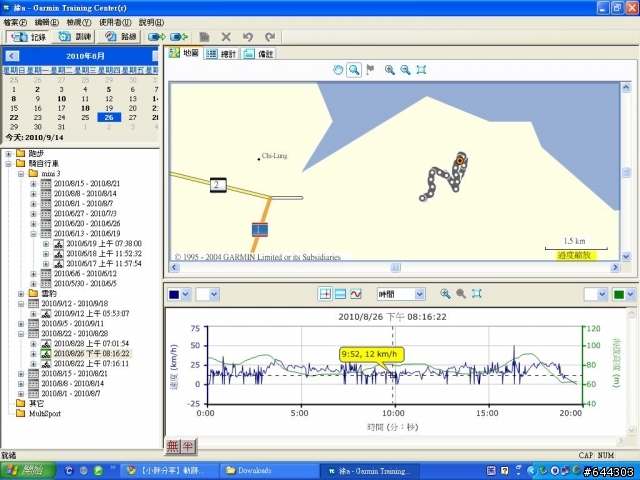Toggle the chart horizontal lines button

pyautogui.click(x=340, y=294)
